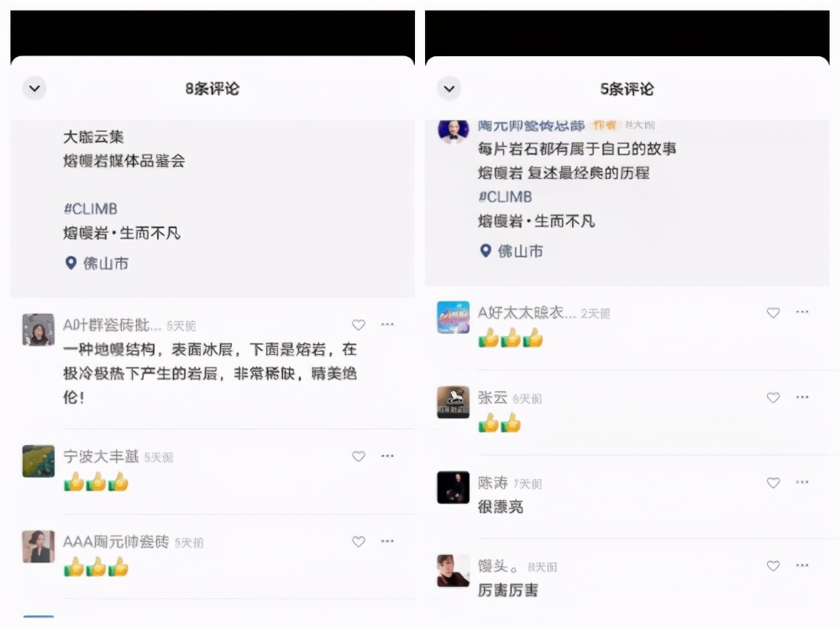Collapse the 8条评论 comment panel
This screenshot has height=628, width=840.
tap(34, 88)
